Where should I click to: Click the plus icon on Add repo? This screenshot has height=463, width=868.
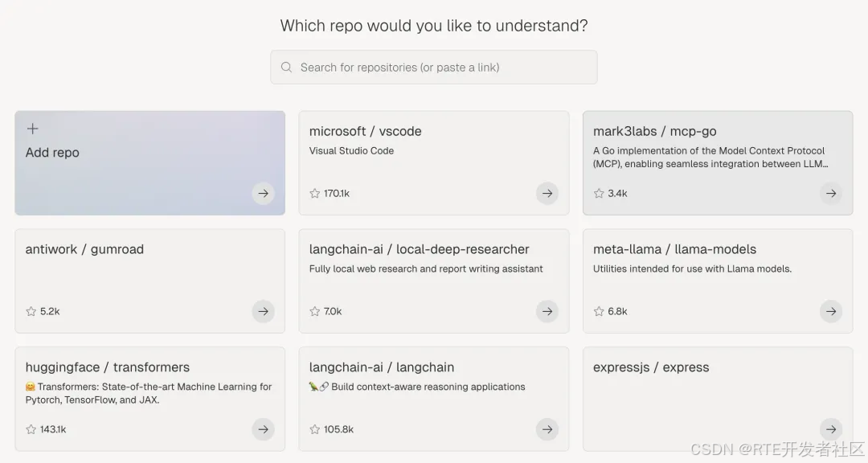click(x=33, y=129)
